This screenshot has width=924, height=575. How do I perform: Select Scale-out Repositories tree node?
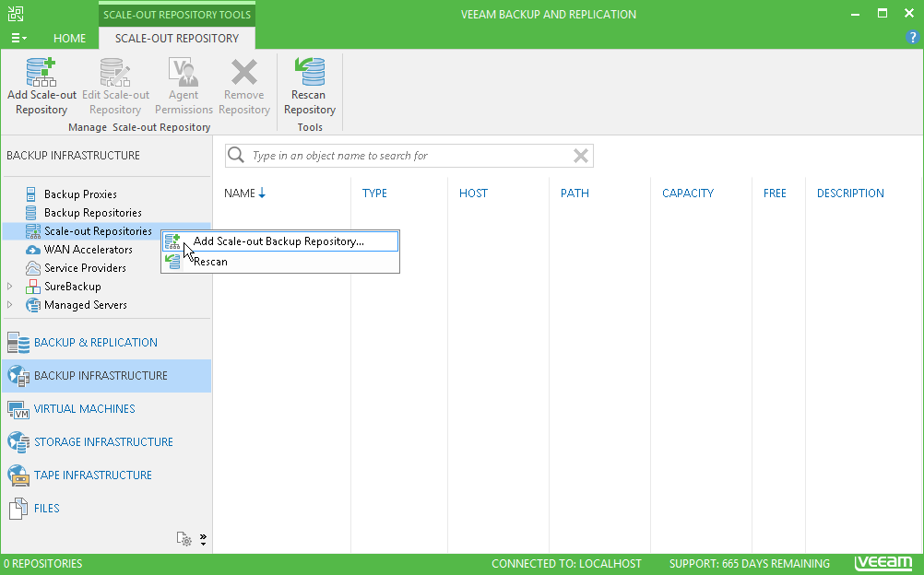98,231
